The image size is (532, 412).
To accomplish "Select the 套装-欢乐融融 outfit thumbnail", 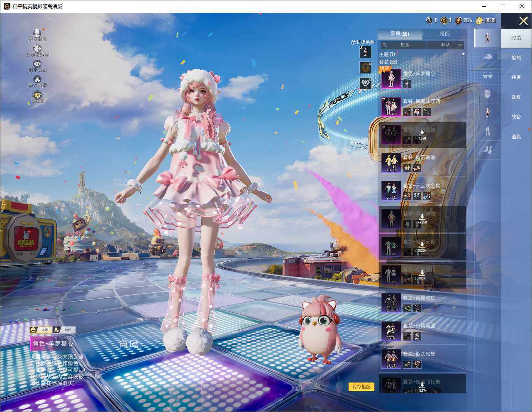I will (x=391, y=163).
